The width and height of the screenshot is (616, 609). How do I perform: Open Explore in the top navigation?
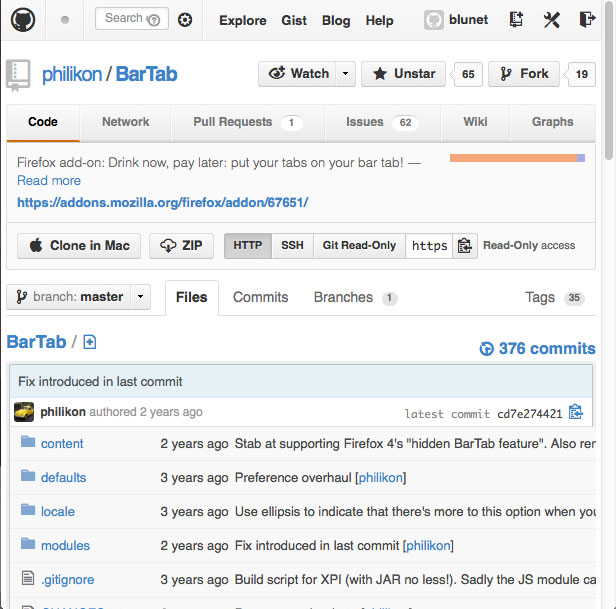click(x=243, y=20)
